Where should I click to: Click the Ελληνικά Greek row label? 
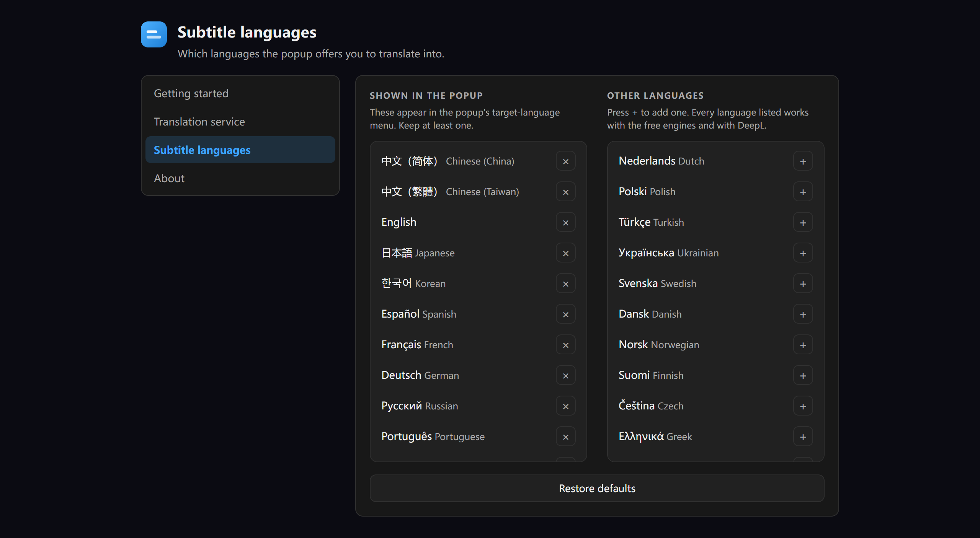click(655, 437)
